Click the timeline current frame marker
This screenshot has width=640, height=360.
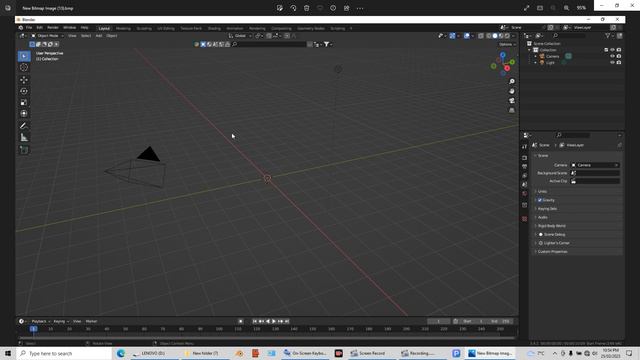(x=33, y=329)
